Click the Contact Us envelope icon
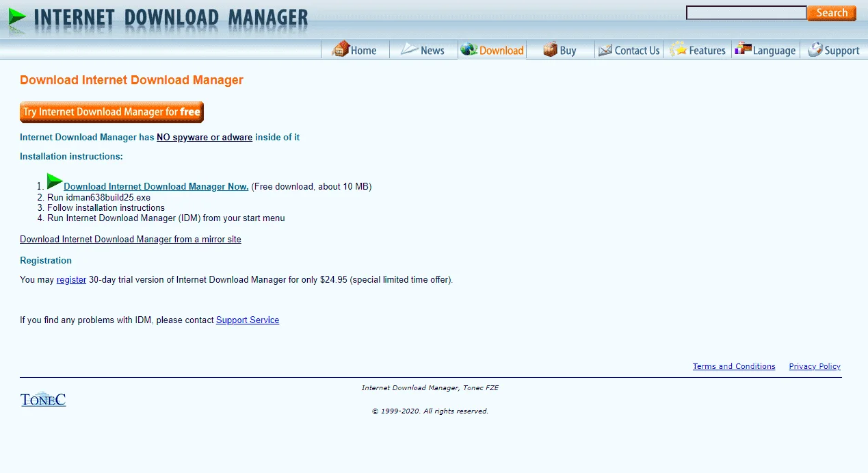This screenshot has width=868, height=473. [x=605, y=50]
